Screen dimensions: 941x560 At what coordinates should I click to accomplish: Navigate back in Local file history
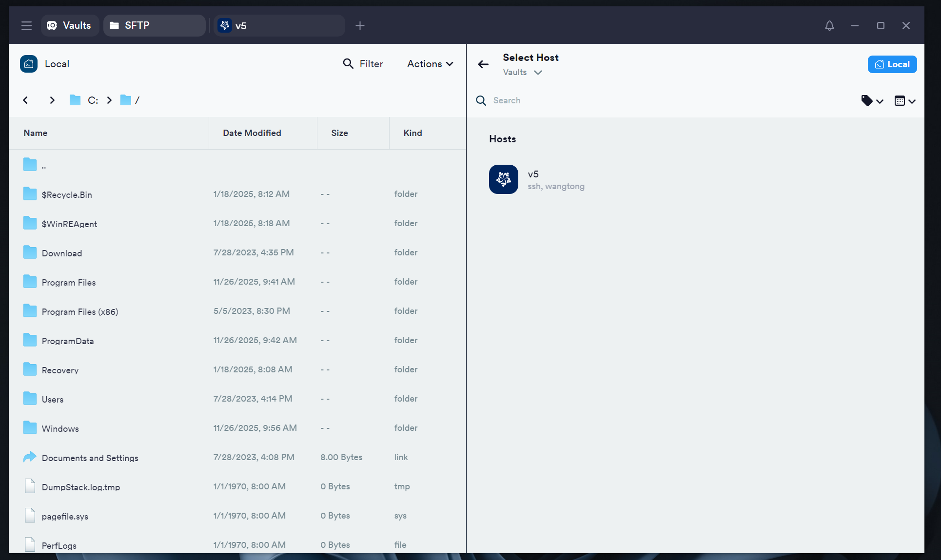[x=25, y=100]
